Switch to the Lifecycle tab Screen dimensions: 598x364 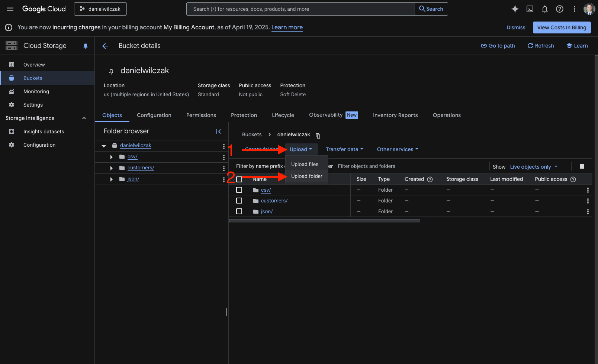point(283,115)
